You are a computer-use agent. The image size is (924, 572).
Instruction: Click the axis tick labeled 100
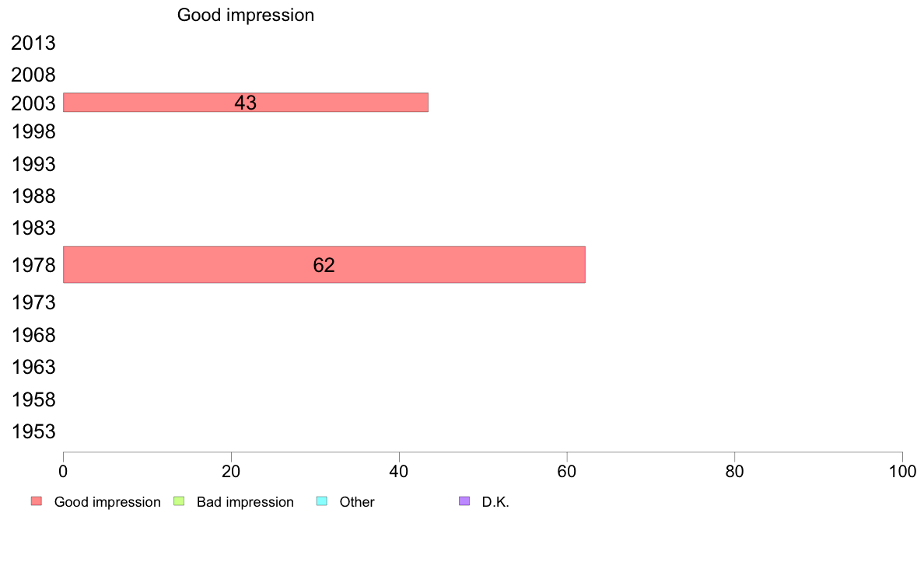pos(902,471)
